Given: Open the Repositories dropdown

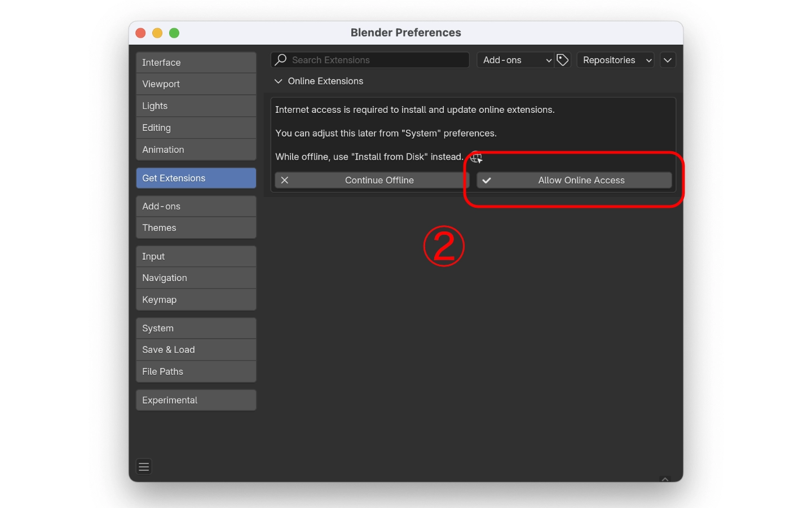Looking at the screenshot, I should [615, 60].
